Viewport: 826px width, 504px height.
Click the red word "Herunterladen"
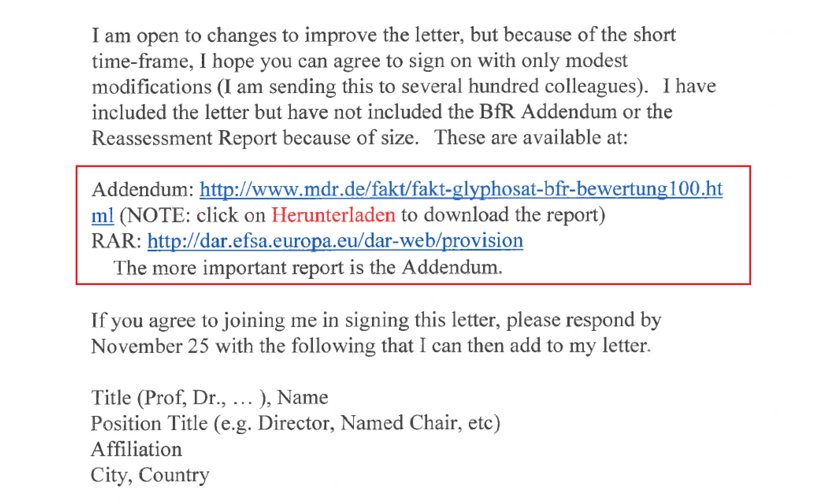(333, 215)
